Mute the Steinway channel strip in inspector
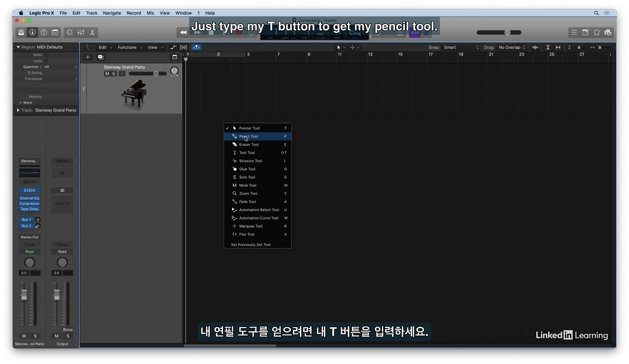 (x=24, y=336)
